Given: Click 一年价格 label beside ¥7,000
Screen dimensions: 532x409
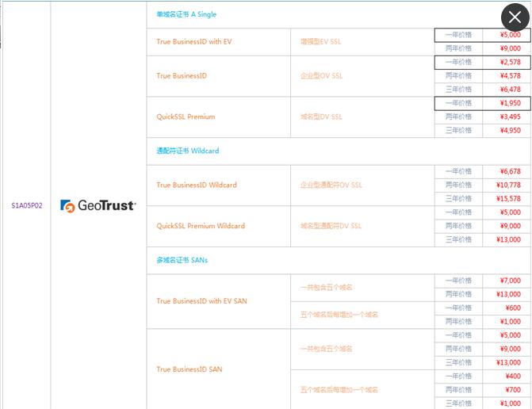Looking at the screenshot, I should (458, 281).
